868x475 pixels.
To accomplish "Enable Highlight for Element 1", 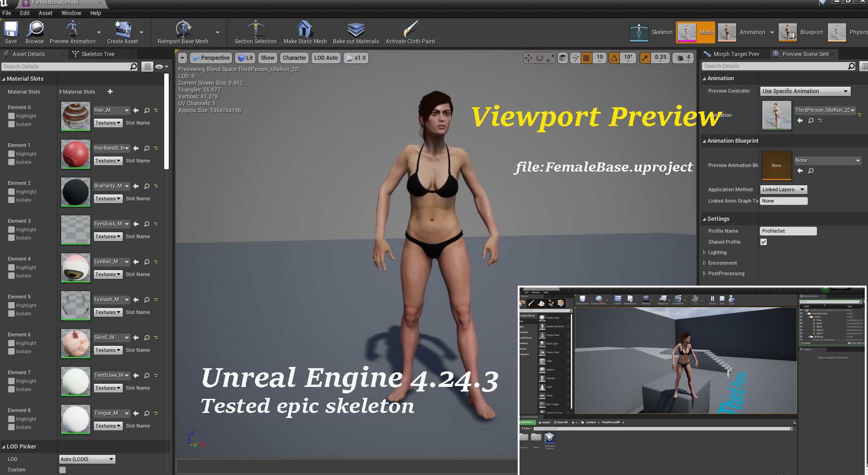I will click(11, 154).
